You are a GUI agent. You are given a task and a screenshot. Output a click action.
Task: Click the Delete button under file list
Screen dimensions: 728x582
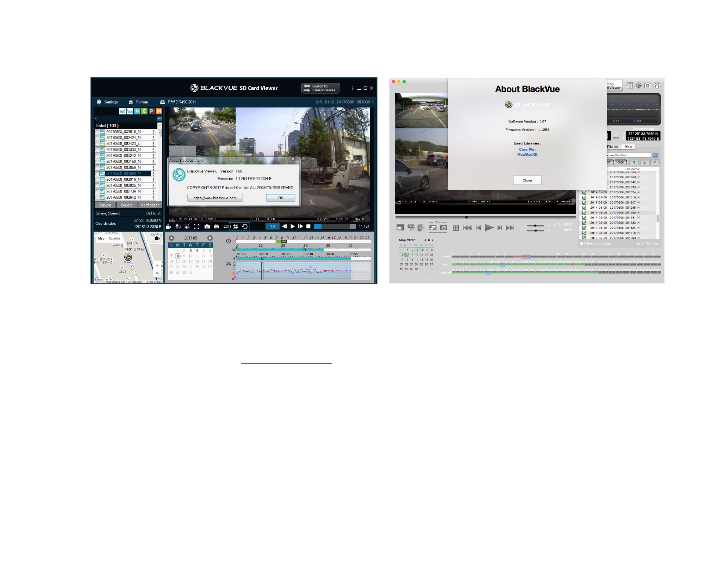[127, 205]
